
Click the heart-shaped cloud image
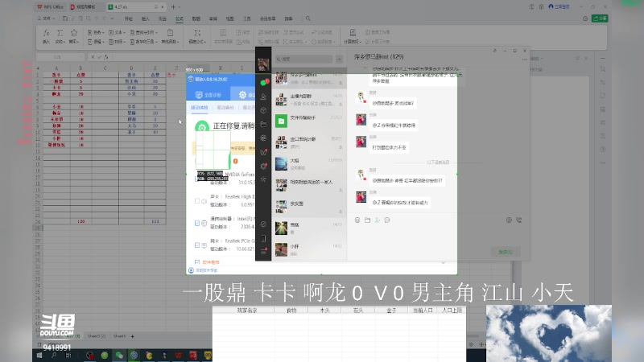549,333
